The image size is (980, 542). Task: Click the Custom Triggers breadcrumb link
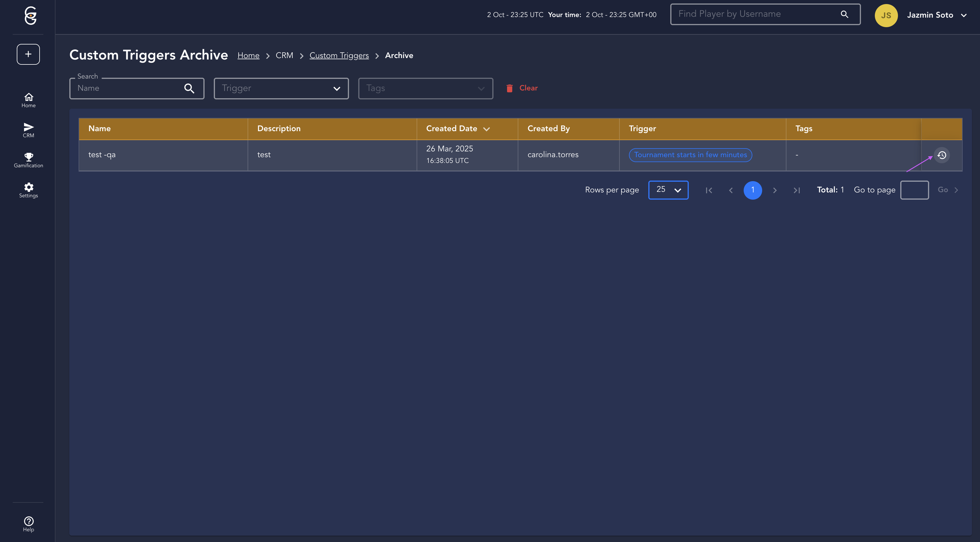pyautogui.click(x=339, y=55)
